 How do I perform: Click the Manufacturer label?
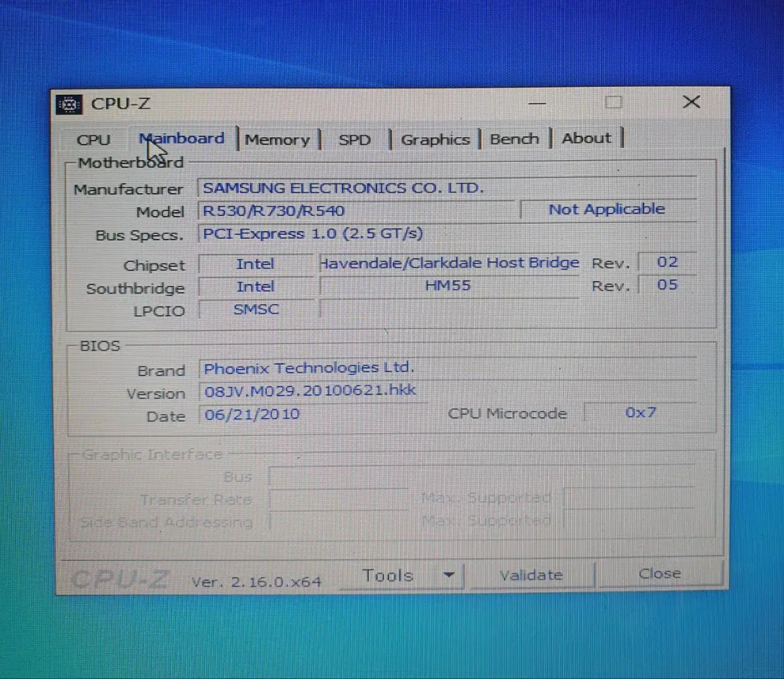pyautogui.click(x=128, y=189)
